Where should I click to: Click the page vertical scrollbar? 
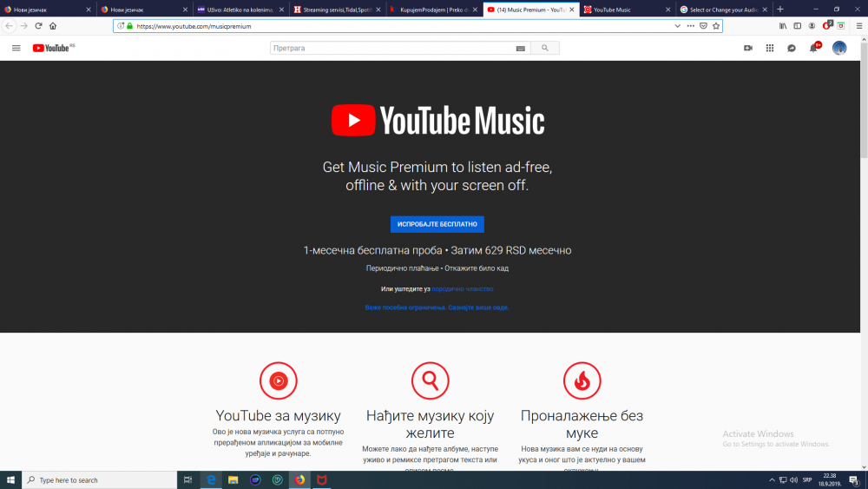tap(865, 100)
